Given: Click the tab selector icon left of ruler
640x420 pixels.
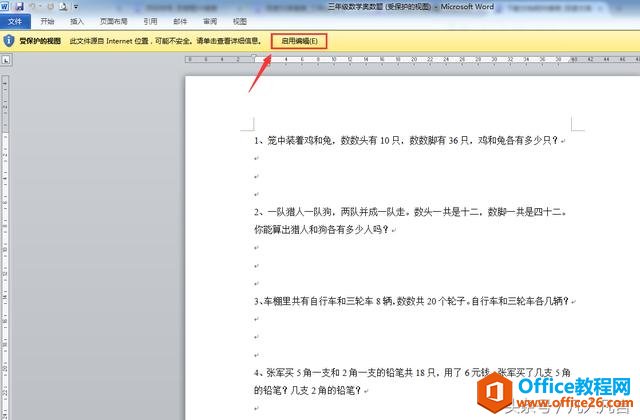Looking at the screenshot, I should [x=6, y=60].
